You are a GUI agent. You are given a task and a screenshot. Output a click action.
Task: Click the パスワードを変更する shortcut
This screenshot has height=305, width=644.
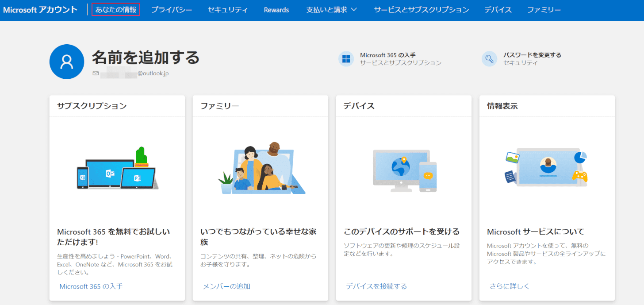(x=532, y=55)
